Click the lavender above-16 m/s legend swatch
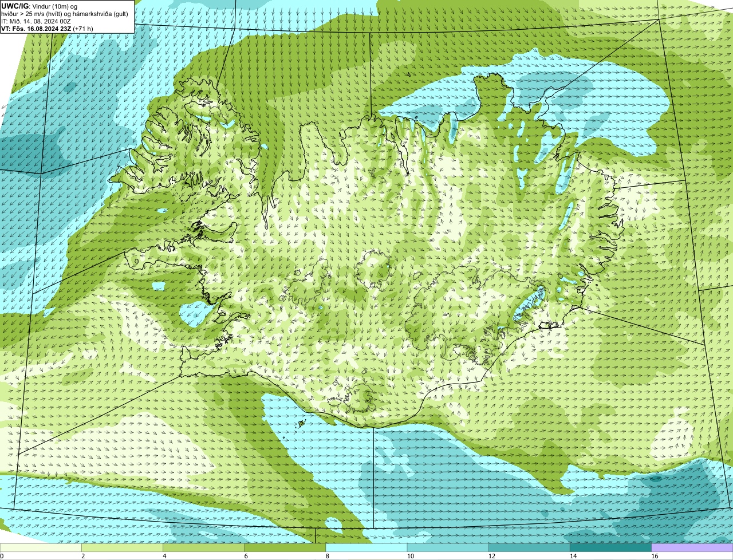 [x=692, y=548]
